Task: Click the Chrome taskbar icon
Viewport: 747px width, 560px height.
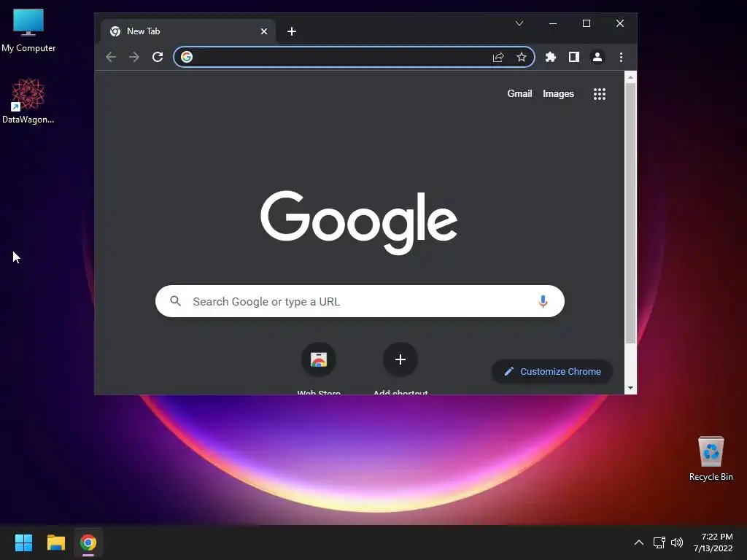Action: (88, 542)
